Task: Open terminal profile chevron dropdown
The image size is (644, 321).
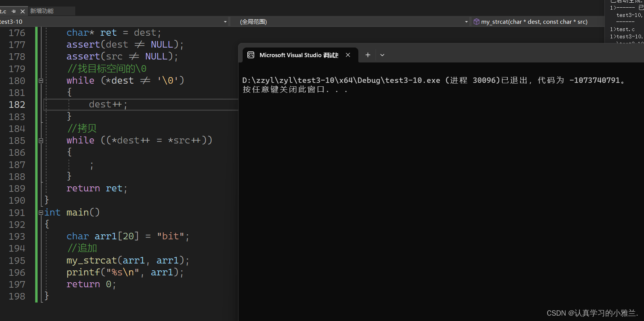Action: coord(382,55)
